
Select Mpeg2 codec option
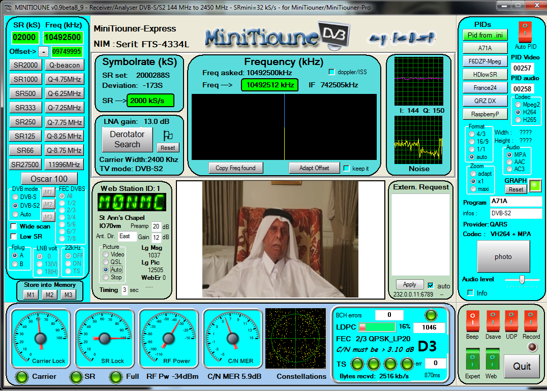518,105
